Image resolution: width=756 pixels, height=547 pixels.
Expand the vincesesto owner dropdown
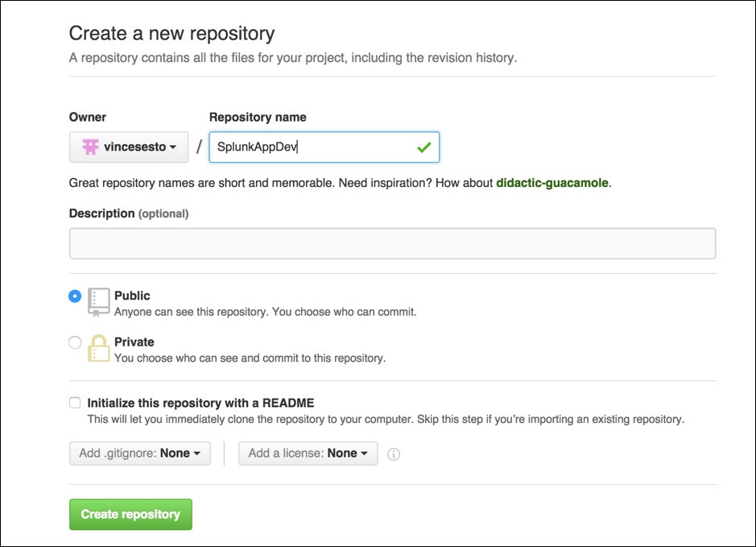(129, 147)
